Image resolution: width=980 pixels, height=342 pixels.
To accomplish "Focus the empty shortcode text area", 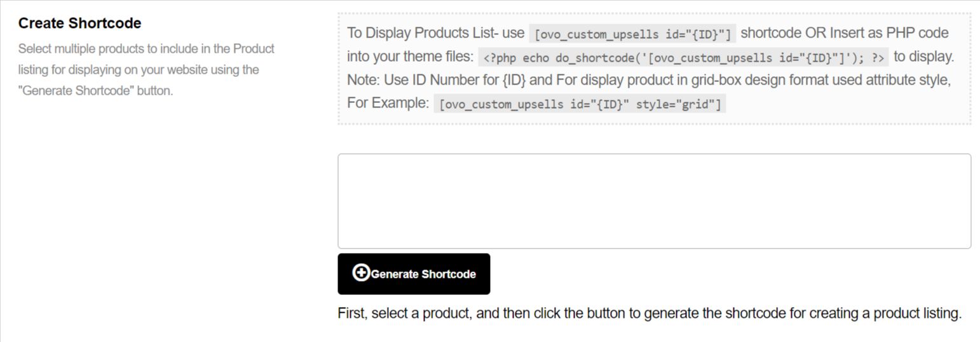I will pyautogui.click(x=654, y=201).
